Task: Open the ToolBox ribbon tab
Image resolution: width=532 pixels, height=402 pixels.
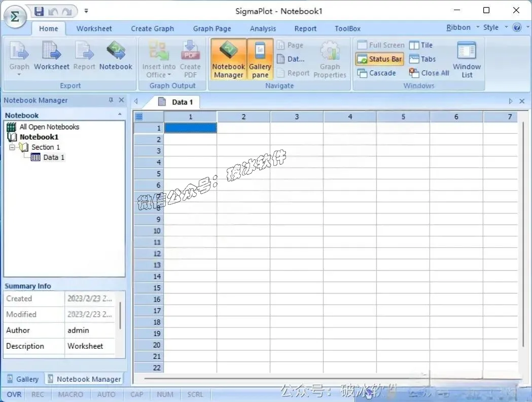Action: [347, 28]
